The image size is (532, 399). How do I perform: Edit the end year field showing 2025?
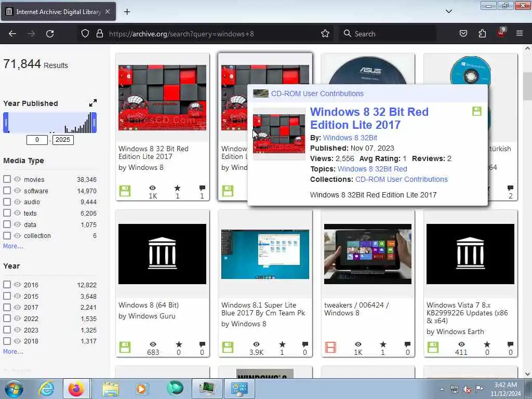63,140
